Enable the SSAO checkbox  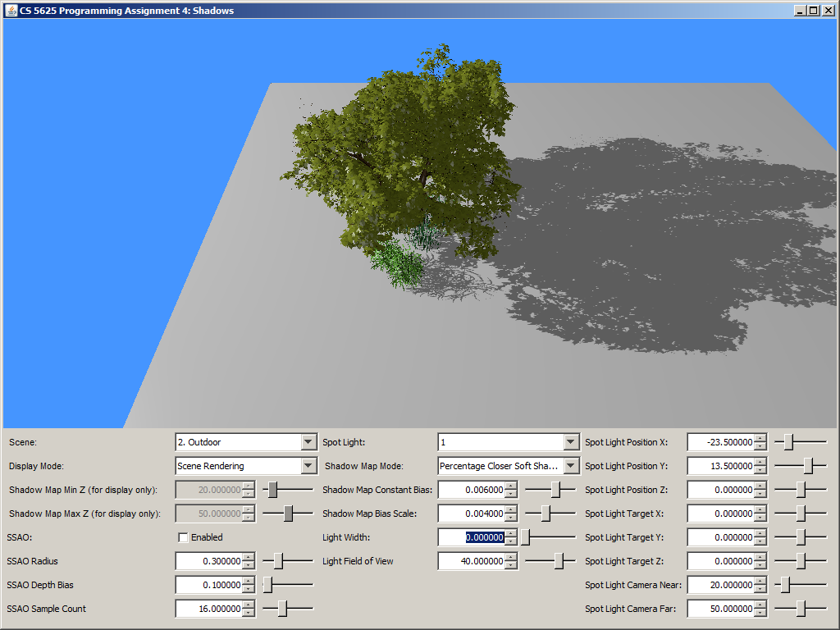pos(184,537)
